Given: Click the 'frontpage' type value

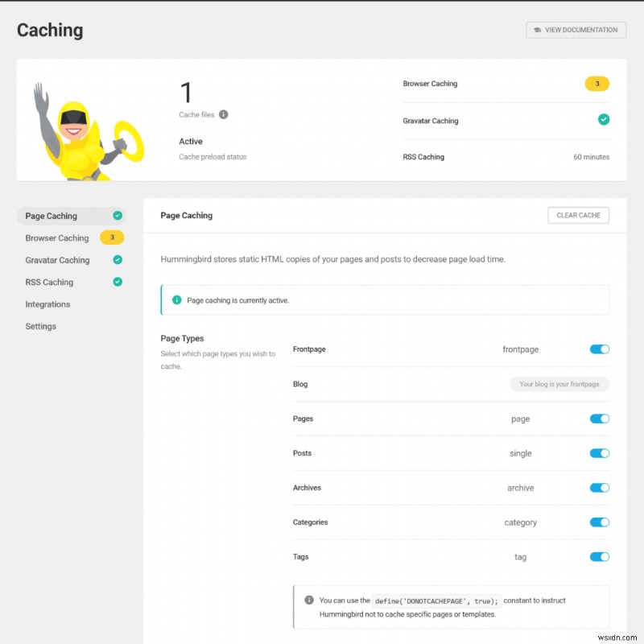Looking at the screenshot, I should click(x=520, y=349).
